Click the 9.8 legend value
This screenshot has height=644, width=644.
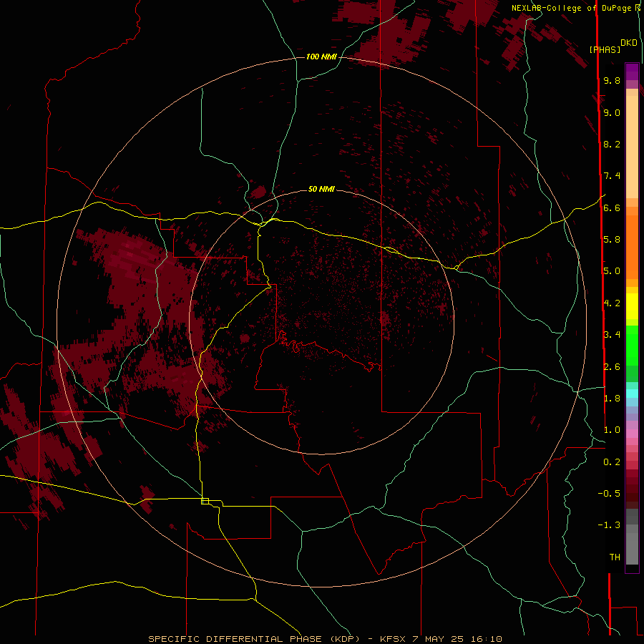pyautogui.click(x=612, y=80)
